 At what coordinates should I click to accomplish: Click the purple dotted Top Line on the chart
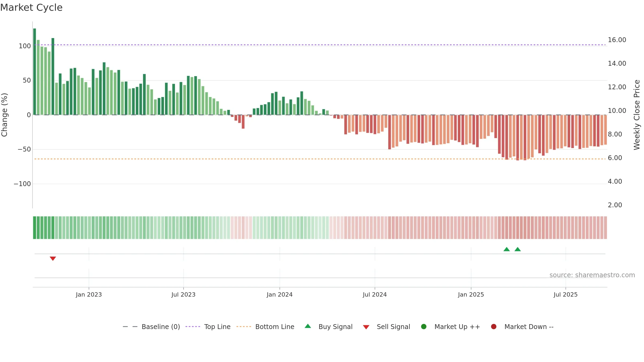tap(320, 45)
